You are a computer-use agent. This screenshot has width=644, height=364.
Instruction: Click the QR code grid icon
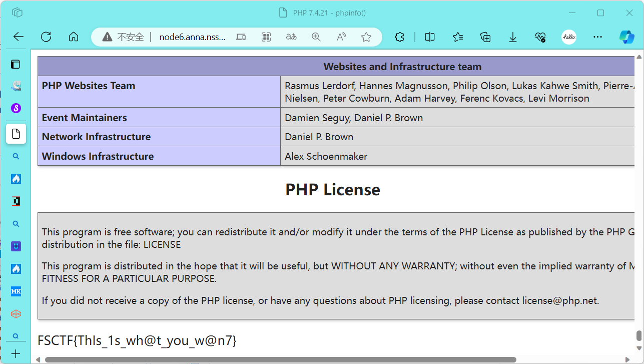coord(266,37)
